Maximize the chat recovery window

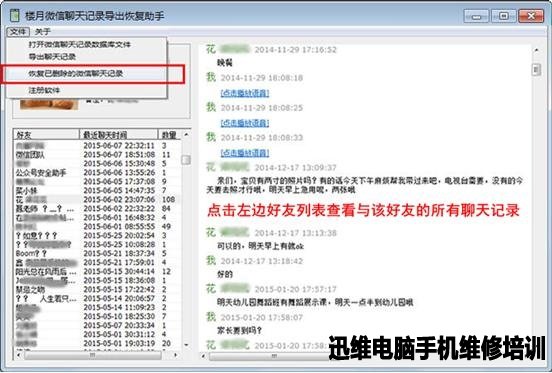click(503, 16)
